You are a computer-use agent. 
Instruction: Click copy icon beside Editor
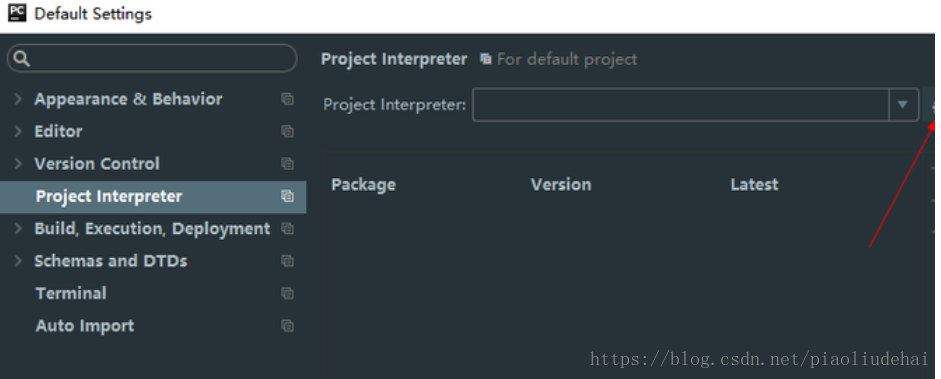pyautogui.click(x=287, y=131)
